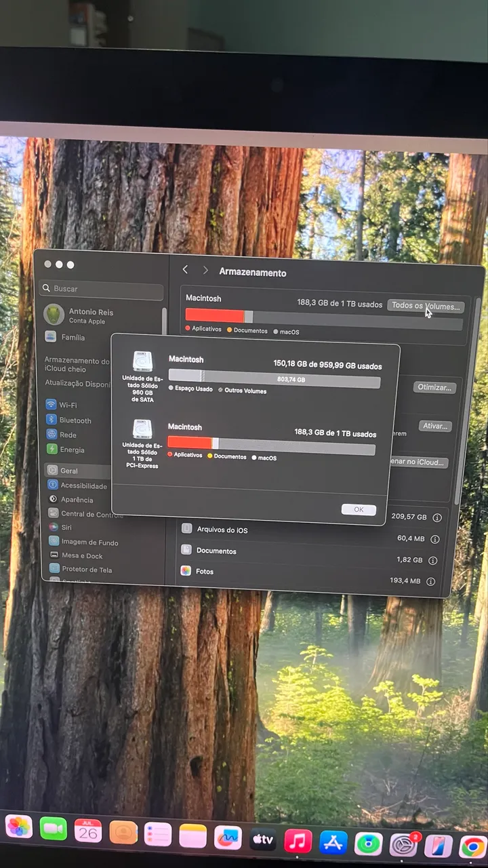Open Notes from the Dock
Image resolution: width=488 pixels, height=868 pixels.
pos(193,836)
